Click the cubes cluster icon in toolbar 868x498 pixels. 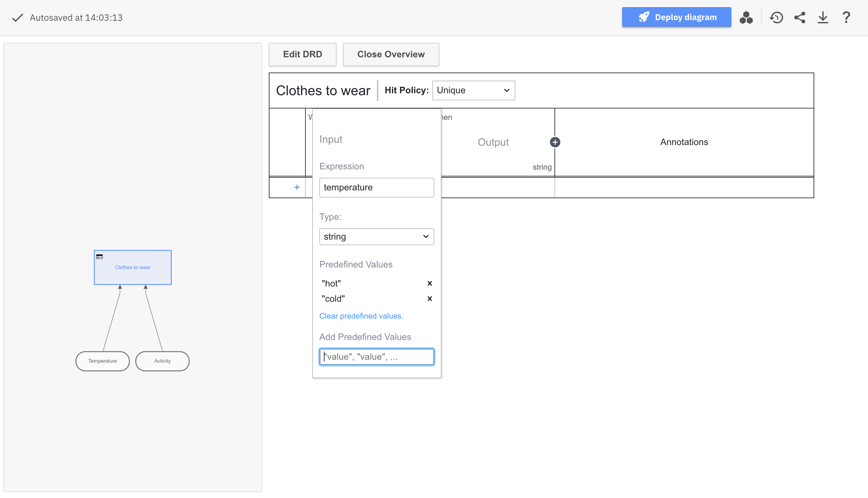(746, 17)
